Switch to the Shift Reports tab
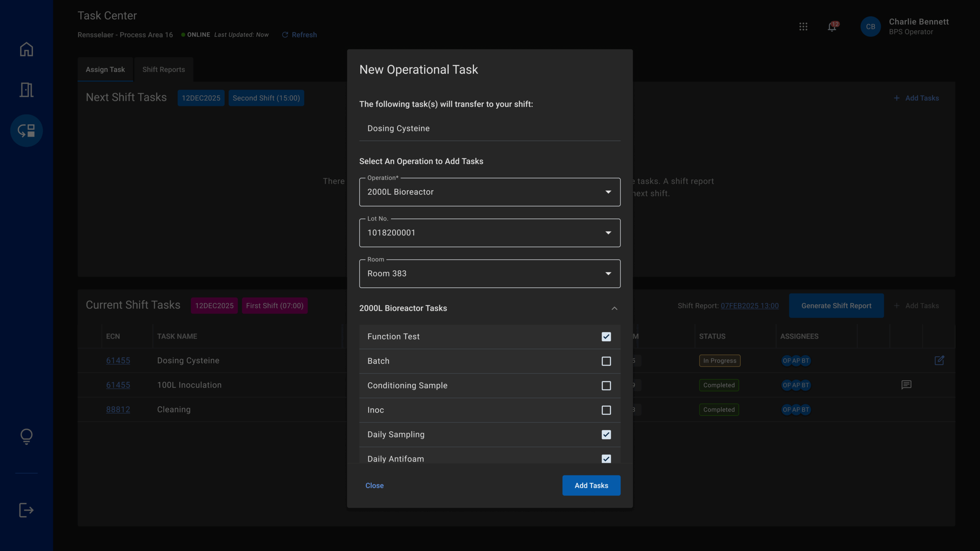The image size is (980, 551). click(163, 69)
